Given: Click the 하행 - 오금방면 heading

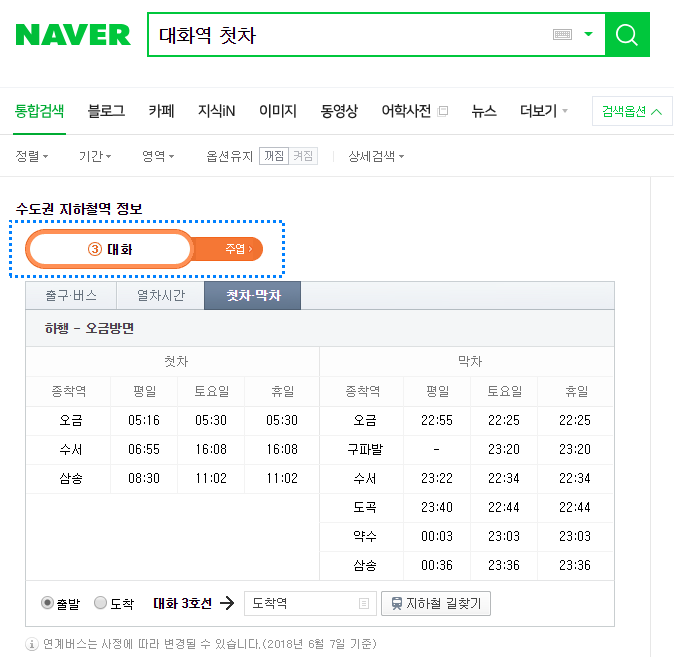Looking at the screenshot, I should 89,328.
